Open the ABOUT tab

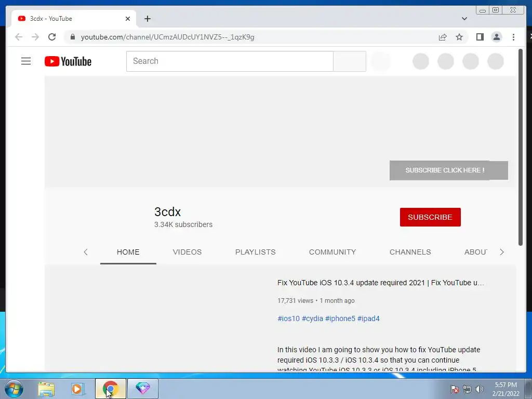476,252
